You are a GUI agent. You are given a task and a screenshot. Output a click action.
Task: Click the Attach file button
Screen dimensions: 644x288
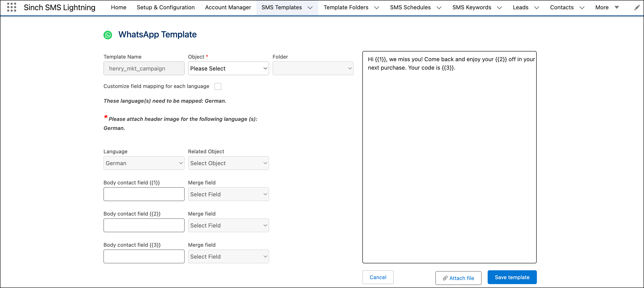pos(458,278)
